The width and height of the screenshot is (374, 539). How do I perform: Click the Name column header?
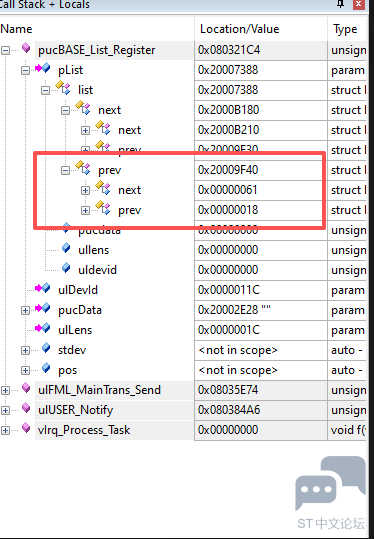coord(97,29)
